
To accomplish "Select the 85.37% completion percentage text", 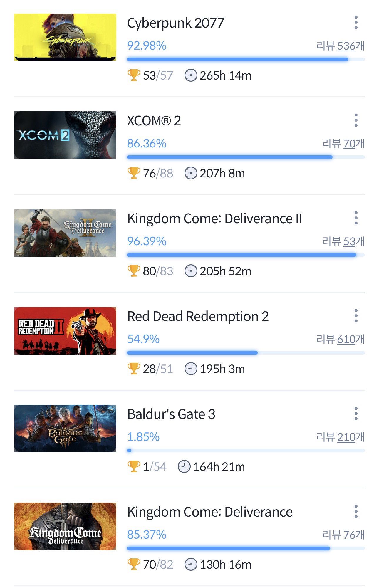I will (147, 535).
